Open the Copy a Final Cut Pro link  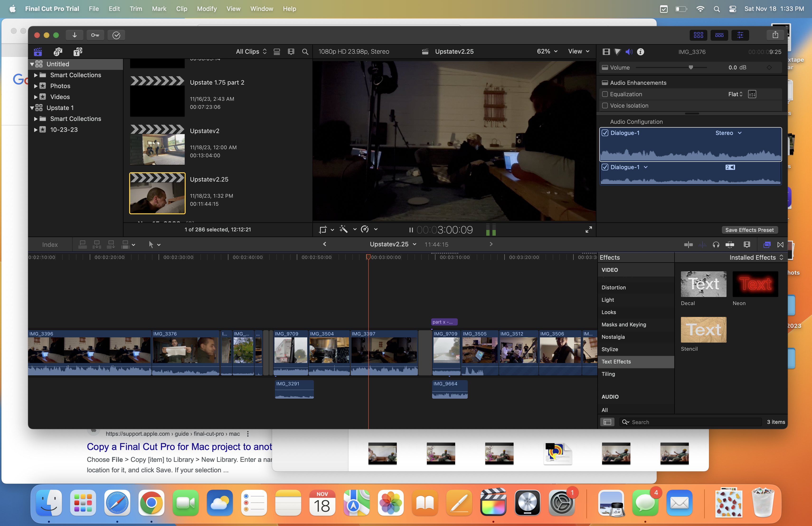(x=179, y=447)
